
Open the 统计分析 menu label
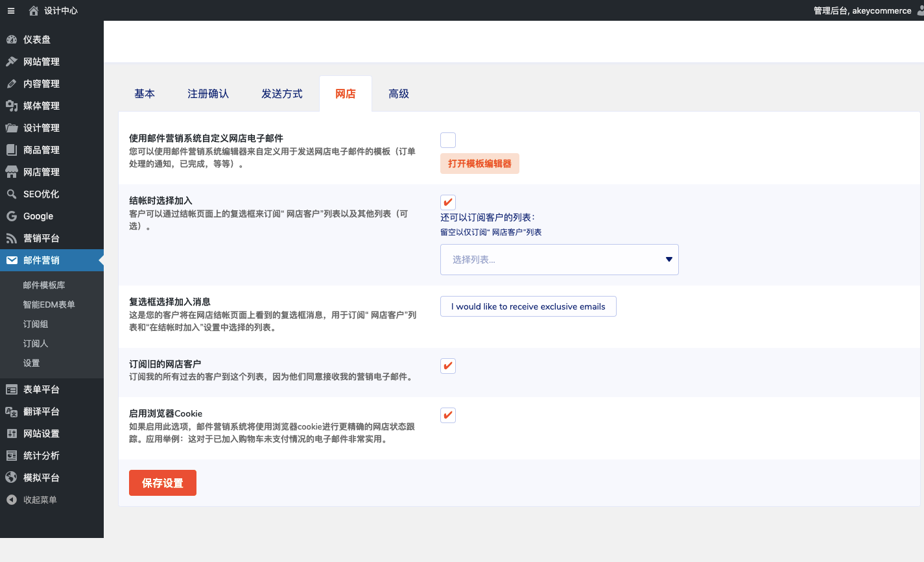click(41, 456)
